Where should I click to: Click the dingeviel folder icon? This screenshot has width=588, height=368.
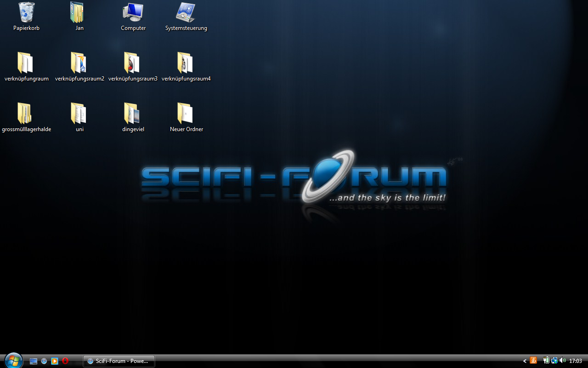(133, 114)
